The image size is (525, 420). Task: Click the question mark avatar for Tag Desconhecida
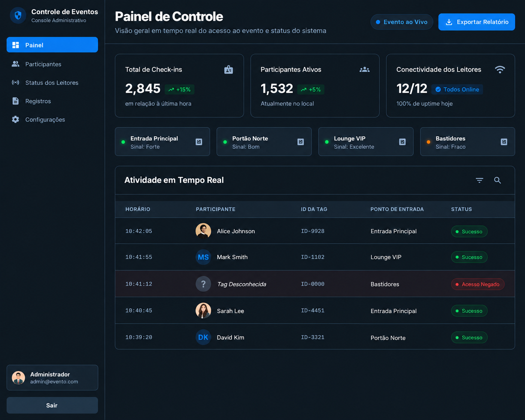tap(203, 284)
